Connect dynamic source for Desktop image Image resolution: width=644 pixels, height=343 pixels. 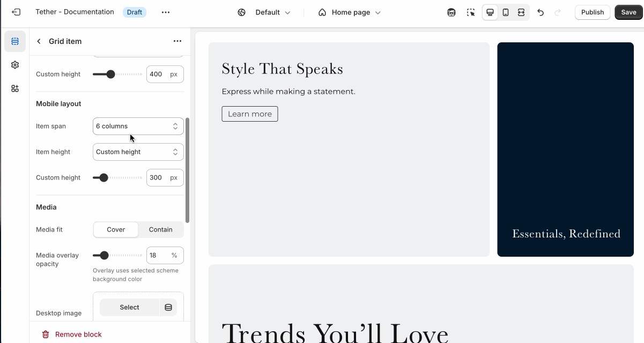point(168,307)
